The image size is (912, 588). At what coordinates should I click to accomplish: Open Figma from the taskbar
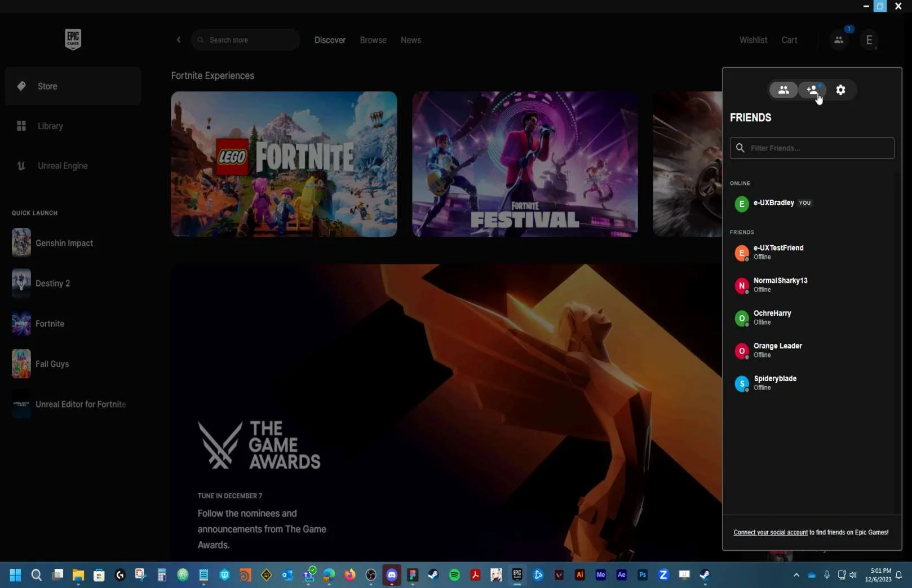point(413,575)
